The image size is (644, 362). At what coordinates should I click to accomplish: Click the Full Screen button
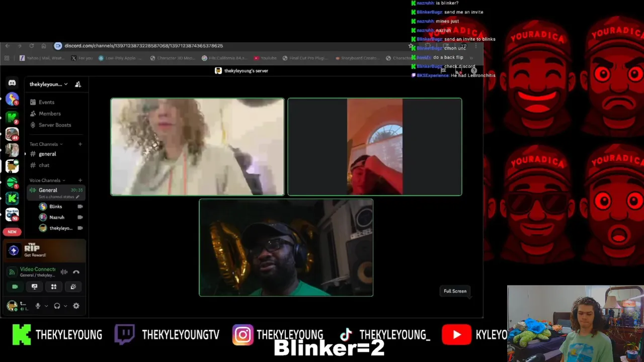(x=455, y=291)
